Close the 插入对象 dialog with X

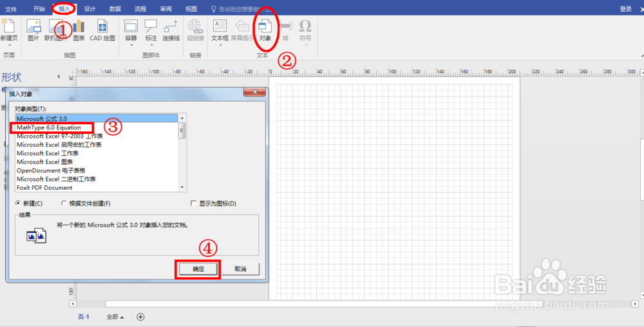pos(254,92)
